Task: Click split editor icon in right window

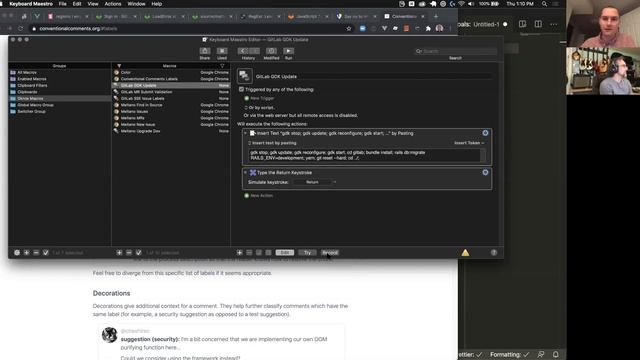Action: (x=538, y=24)
